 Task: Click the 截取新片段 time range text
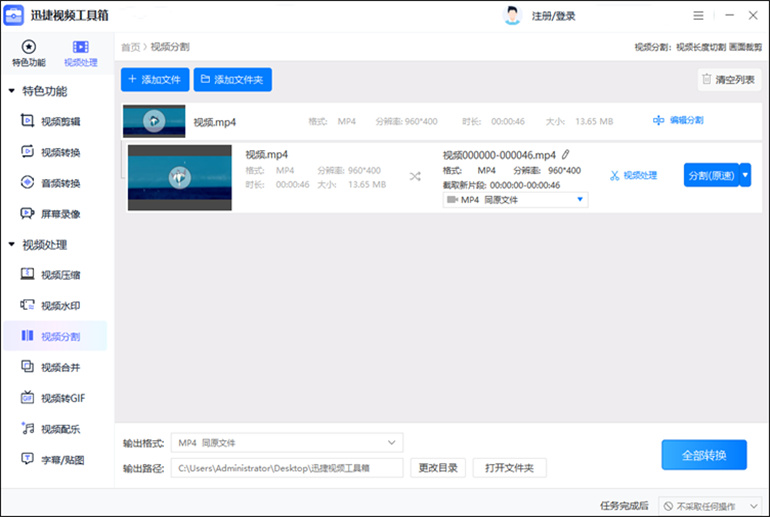pos(501,185)
